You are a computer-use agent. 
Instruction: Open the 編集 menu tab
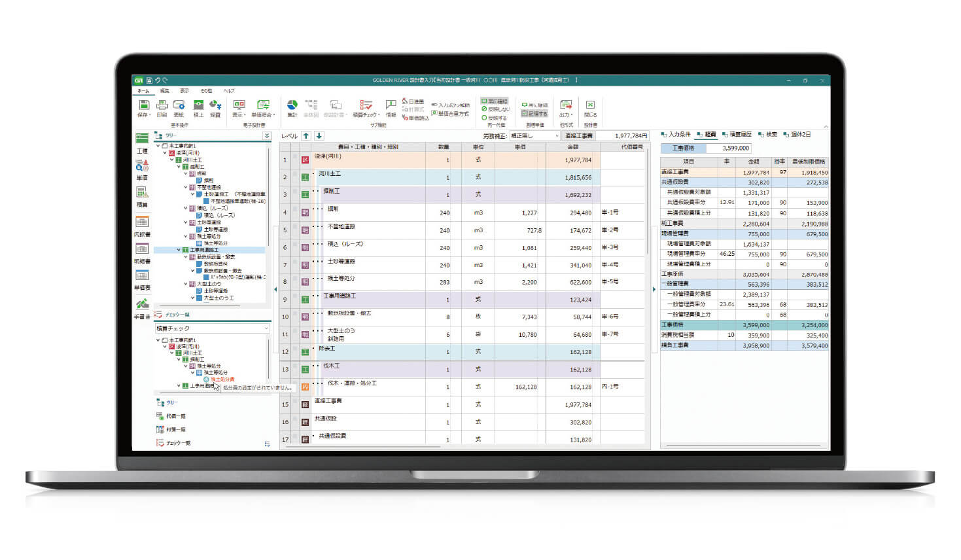pyautogui.click(x=165, y=91)
